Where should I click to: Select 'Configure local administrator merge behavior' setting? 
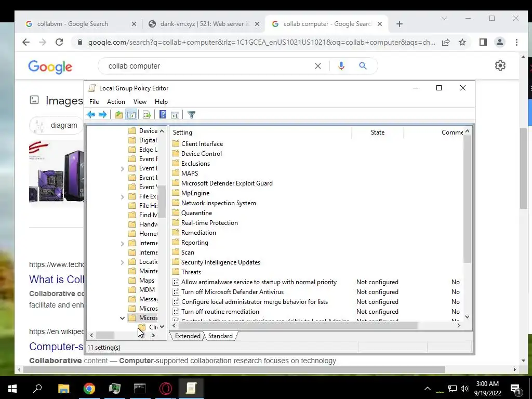(x=255, y=302)
